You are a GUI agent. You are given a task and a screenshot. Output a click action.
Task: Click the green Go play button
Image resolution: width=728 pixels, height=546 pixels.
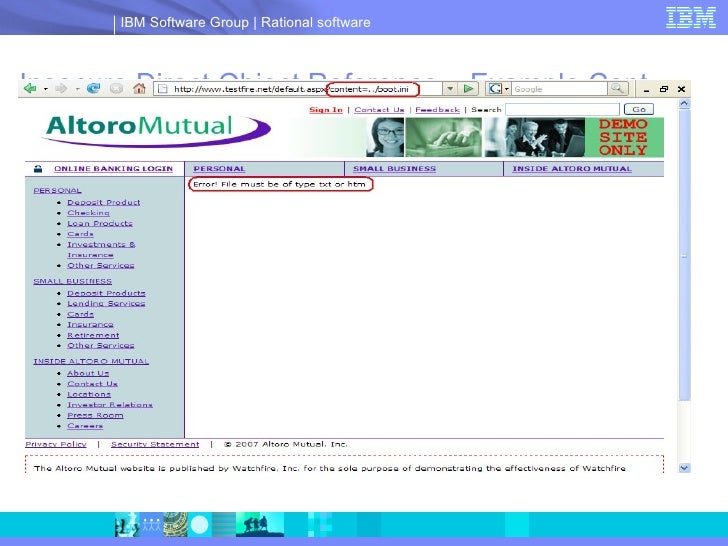(x=468, y=89)
